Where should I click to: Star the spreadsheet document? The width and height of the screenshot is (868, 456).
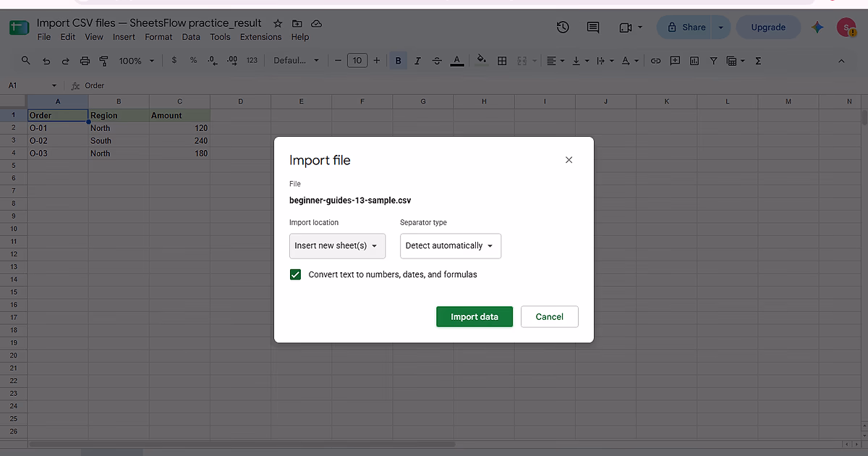click(278, 24)
